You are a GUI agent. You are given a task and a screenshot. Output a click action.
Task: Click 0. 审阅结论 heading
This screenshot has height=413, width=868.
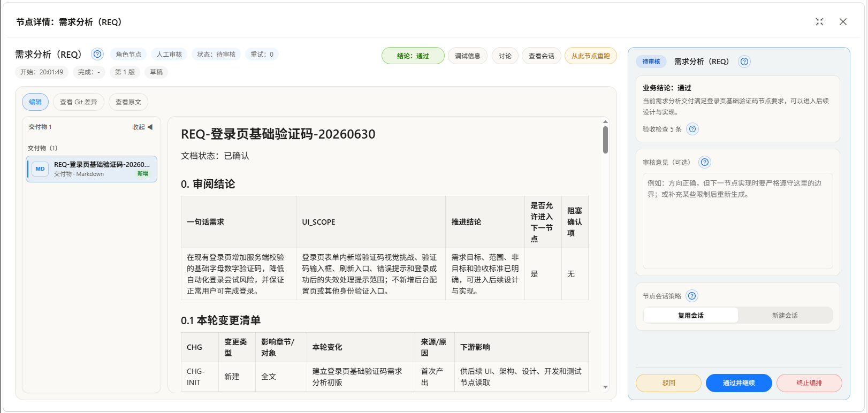coord(208,183)
